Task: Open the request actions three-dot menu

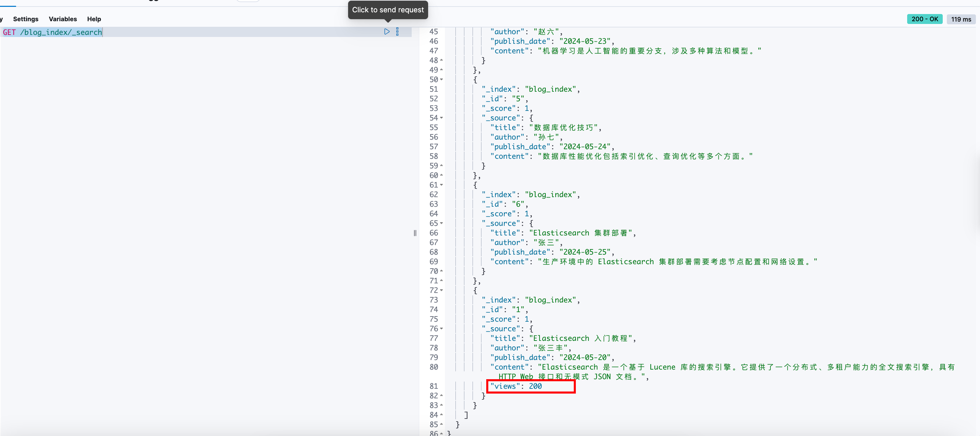Action: [x=397, y=31]
